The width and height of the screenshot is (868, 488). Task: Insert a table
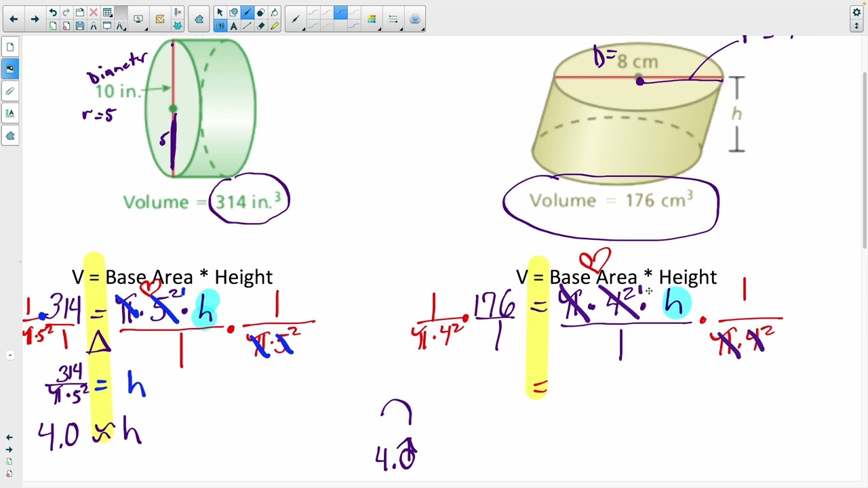tap(107, 12)
